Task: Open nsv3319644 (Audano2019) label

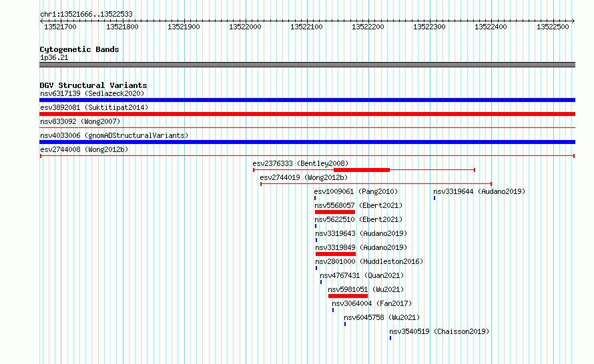Action: (x=479, y=191)
